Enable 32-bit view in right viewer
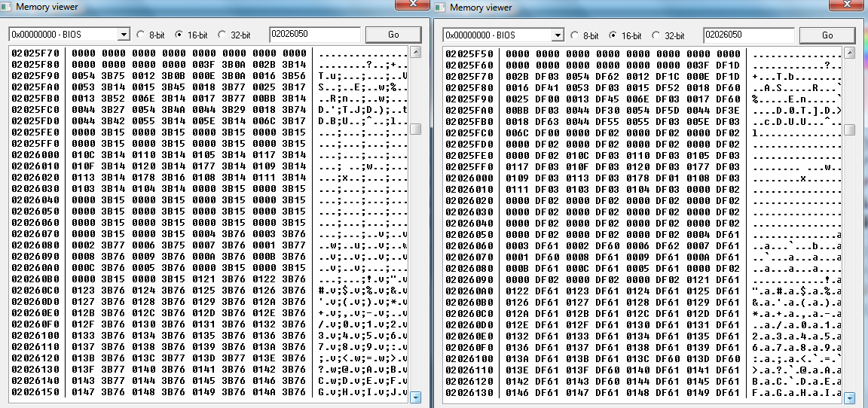Screen dimensions: 868x408 pos(656,35)
